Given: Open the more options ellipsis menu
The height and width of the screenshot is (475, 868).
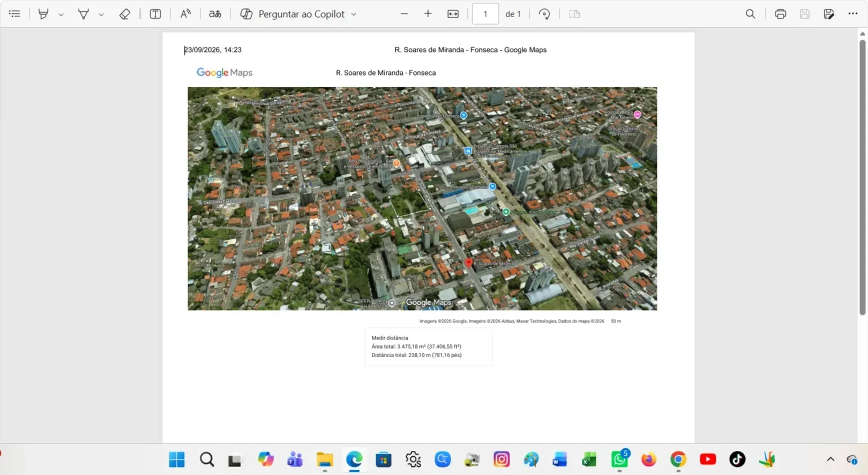Looking at the screenshot, I should (853, 14).
